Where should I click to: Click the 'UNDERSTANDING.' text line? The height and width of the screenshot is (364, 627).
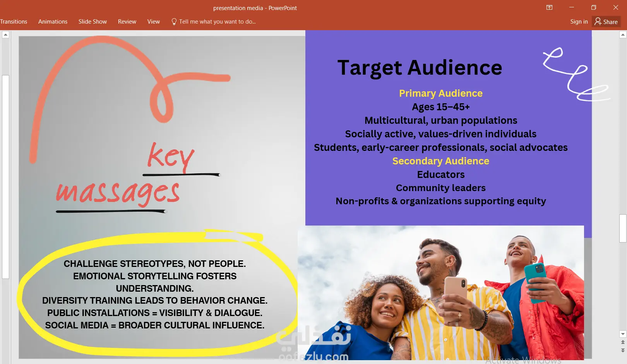[155, 289]
